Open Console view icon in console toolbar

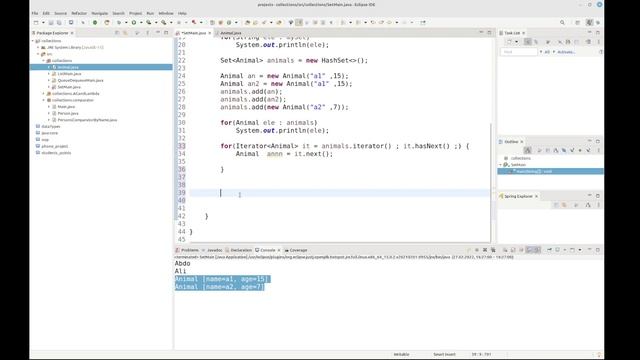(572, 250)
